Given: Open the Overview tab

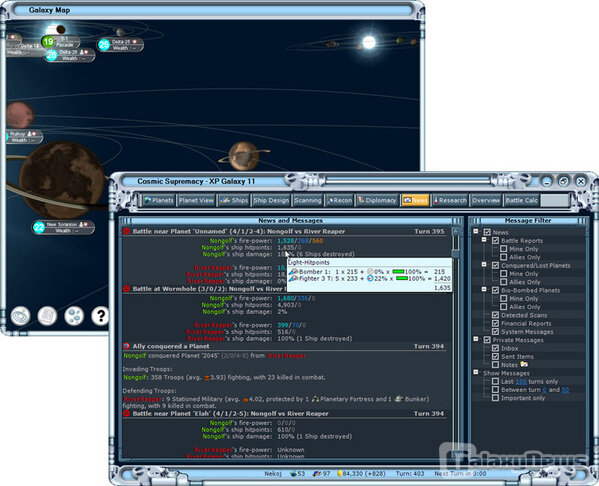Looking at the screenshot, I should [x=486, y=200].
